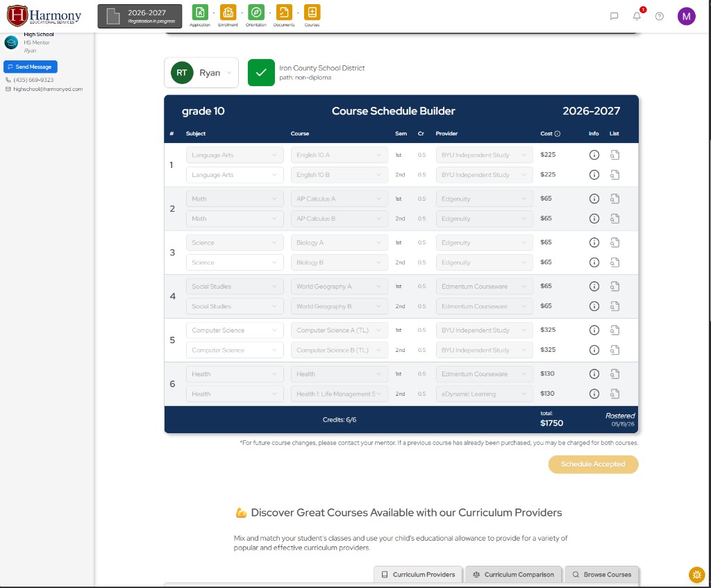Viewport: 711px width, 588px height.
Task: Open provider dropdown for Biology A
Action: [x=484, y=242]
